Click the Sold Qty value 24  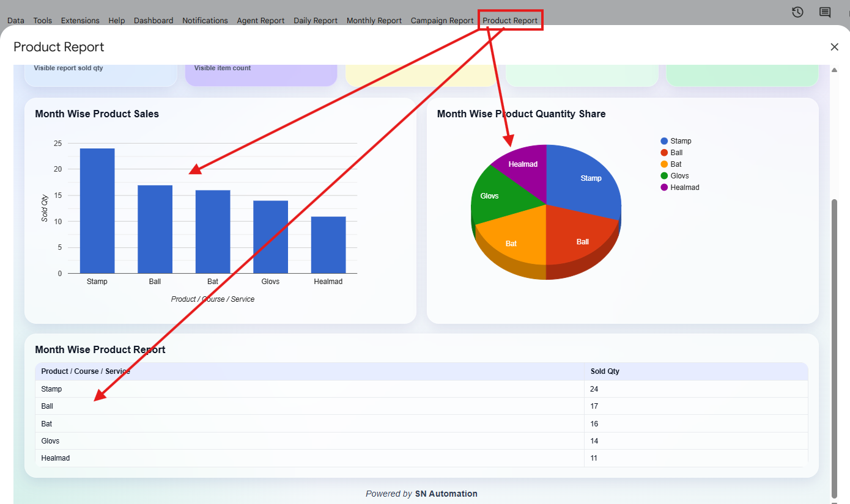click(x=594, y=389)
